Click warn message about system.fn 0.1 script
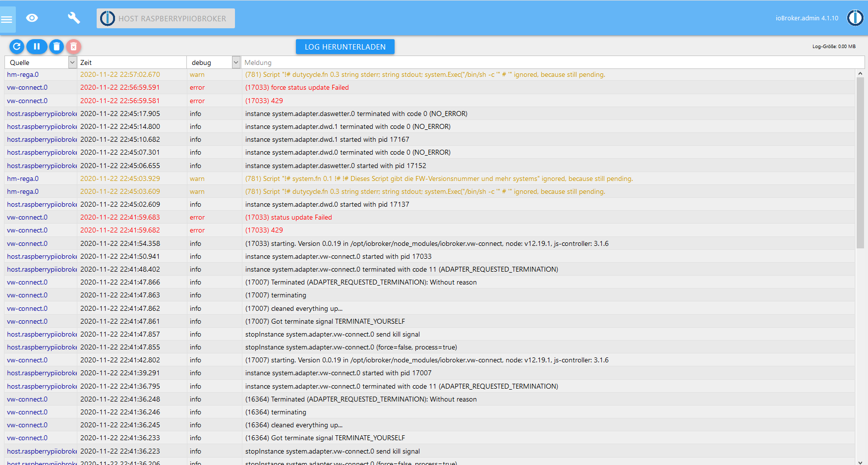 (439, 178)
